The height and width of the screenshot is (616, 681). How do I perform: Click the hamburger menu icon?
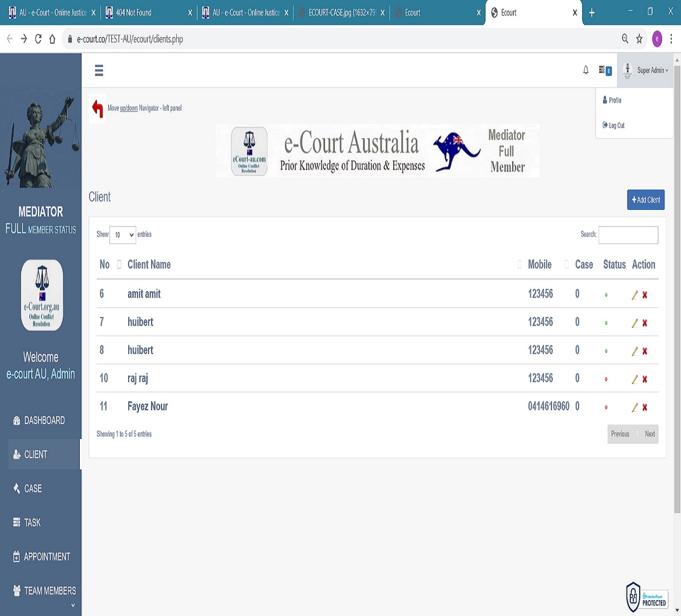point(98,70)
